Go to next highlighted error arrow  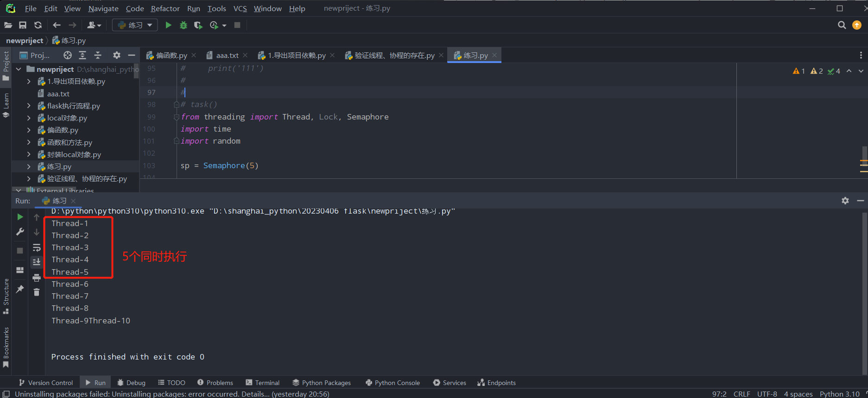click(x=861, y=71)
